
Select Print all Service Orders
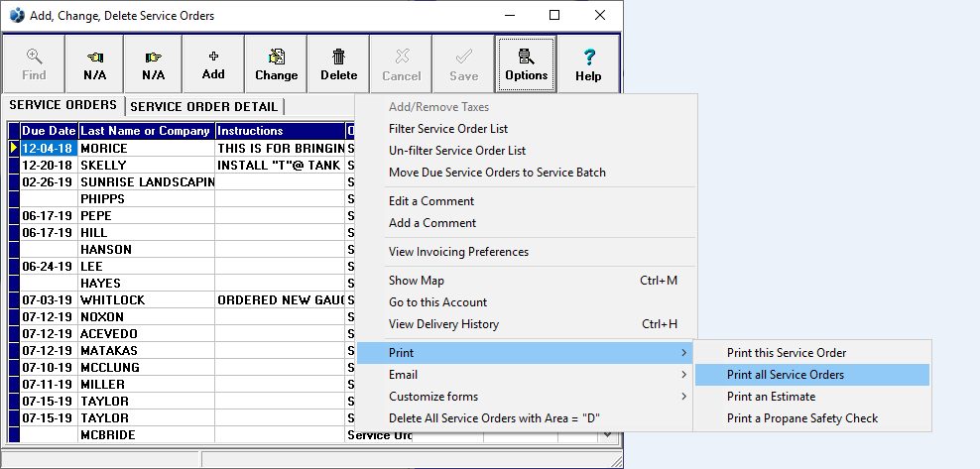(786, 375)
